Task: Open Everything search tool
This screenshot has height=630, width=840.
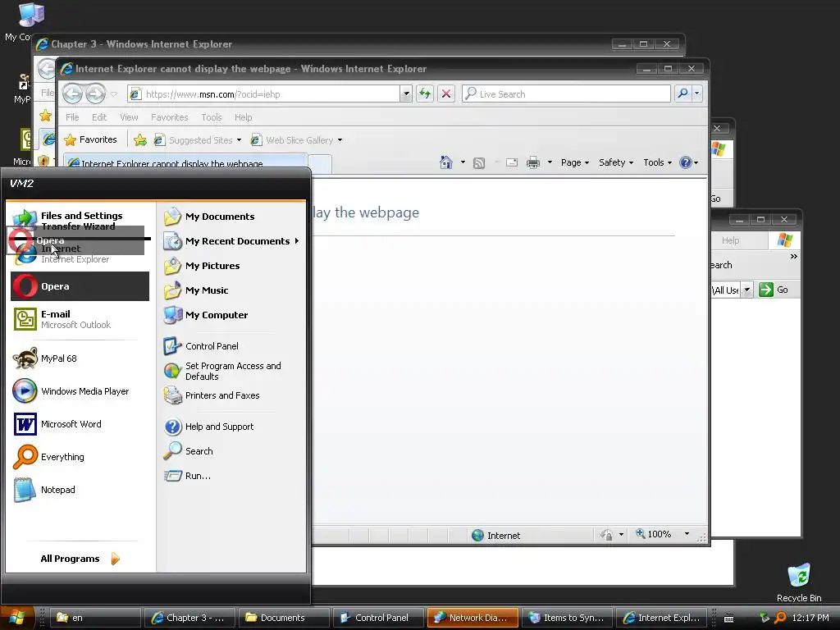Action: click(80, 457)
